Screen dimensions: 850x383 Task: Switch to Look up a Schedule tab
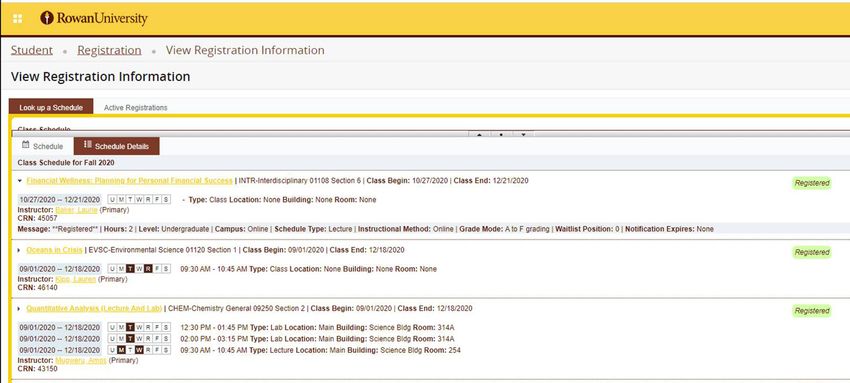coord(51,107)
